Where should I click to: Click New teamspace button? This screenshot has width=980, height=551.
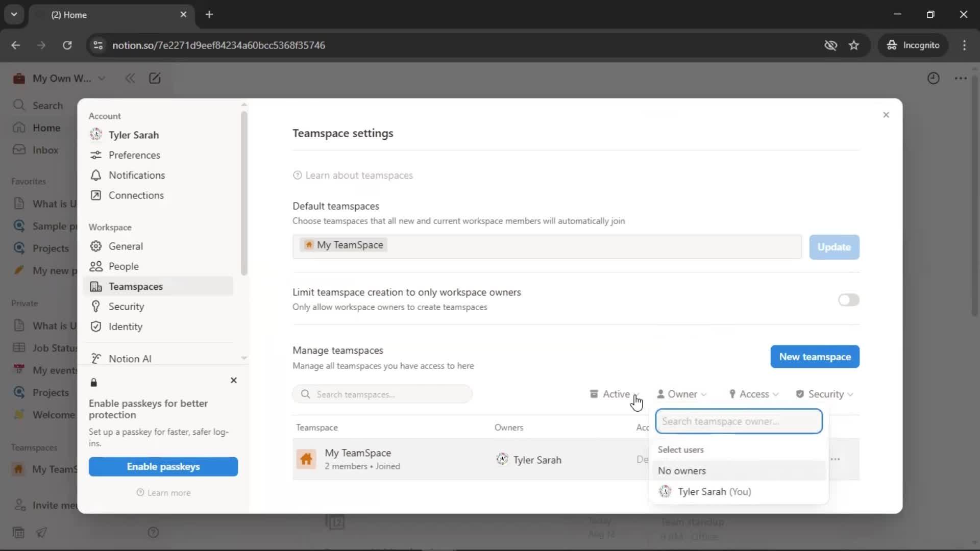pyautogui.click(x=815, y=357)
